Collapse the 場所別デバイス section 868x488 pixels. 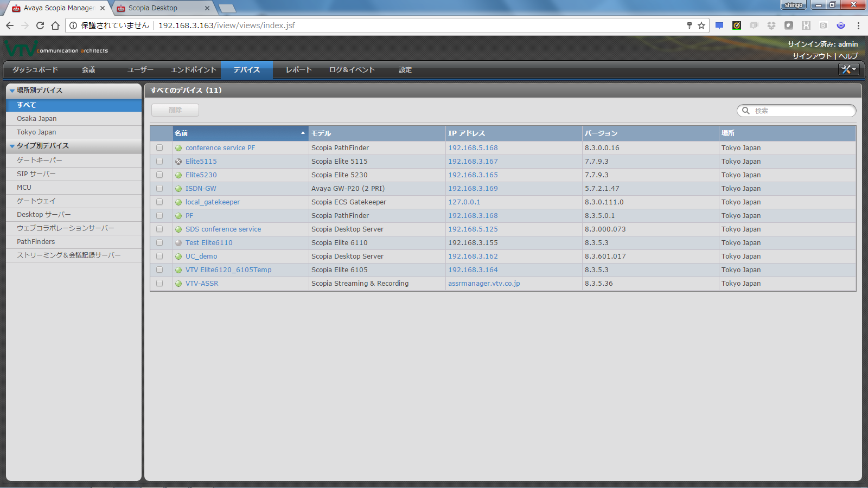[12, 91]
